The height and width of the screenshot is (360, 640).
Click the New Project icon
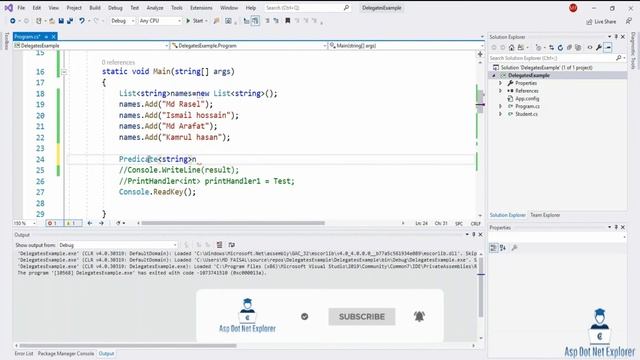click(x=38, y=21)
